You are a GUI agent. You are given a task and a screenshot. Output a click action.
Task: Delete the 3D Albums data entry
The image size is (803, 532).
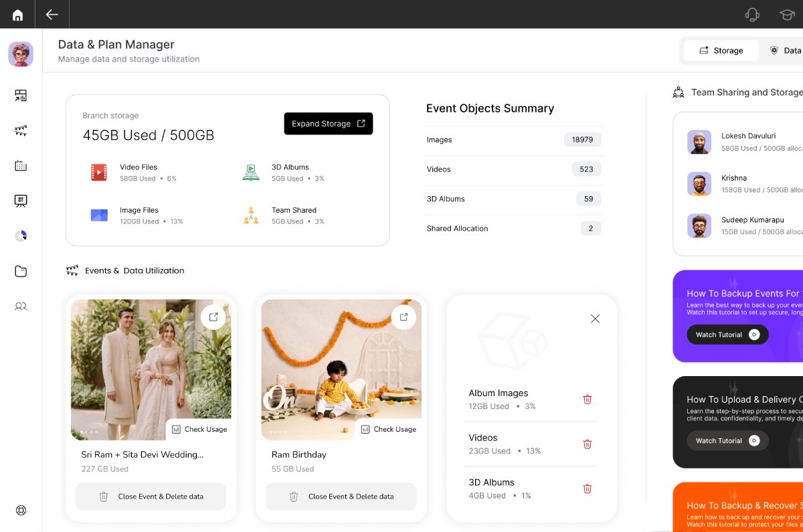click(x=587, y=489)
